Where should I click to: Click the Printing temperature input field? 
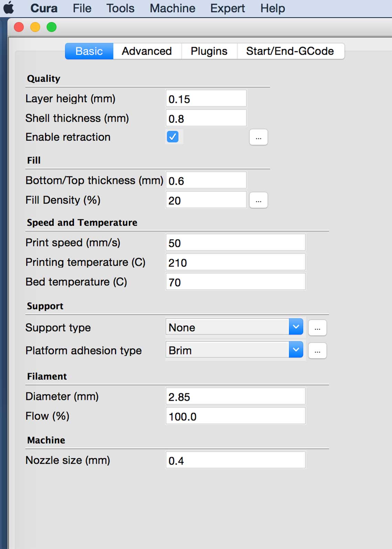point(236,262)
